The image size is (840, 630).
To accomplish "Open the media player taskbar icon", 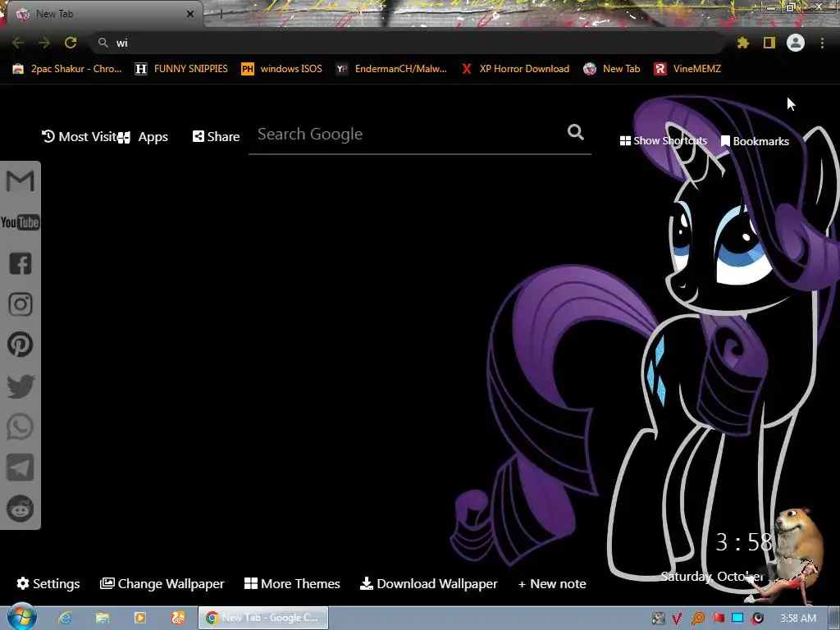I will click(139, 618).
